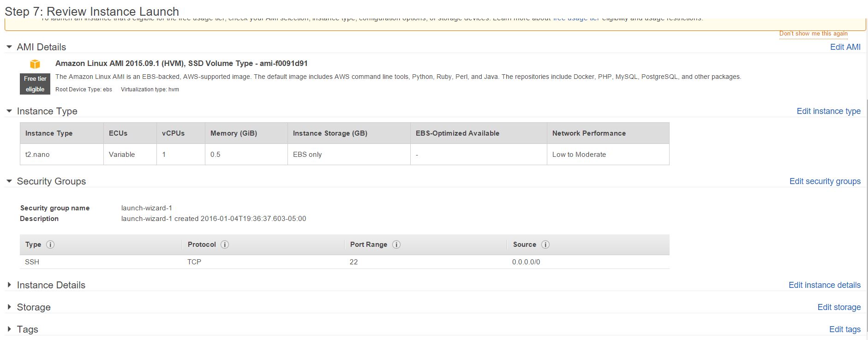Expand the Tags section
Image resolution: width=868 pixels, height=340 pixels.
9,329
